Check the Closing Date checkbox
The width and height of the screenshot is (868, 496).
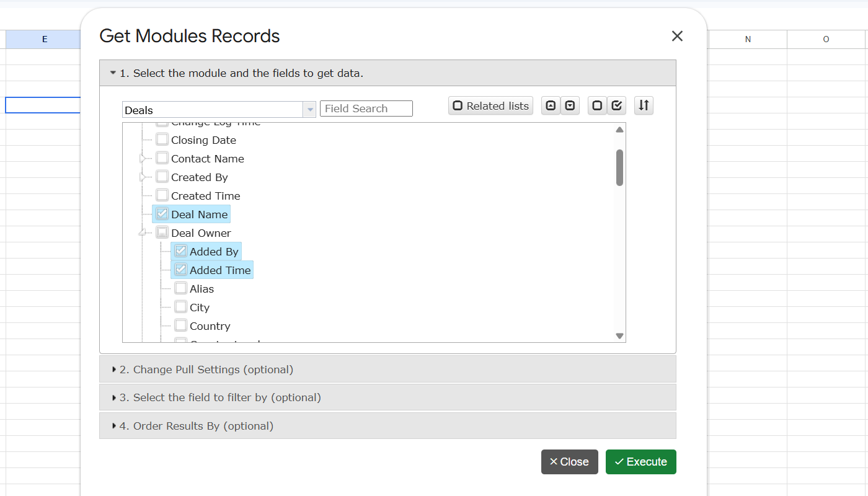point(162,139)
